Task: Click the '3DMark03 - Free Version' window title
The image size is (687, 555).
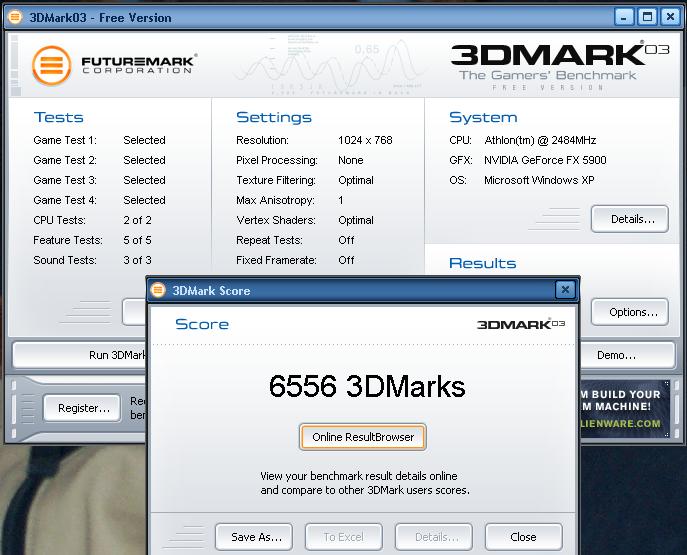Action: click(x=100, y=18)
